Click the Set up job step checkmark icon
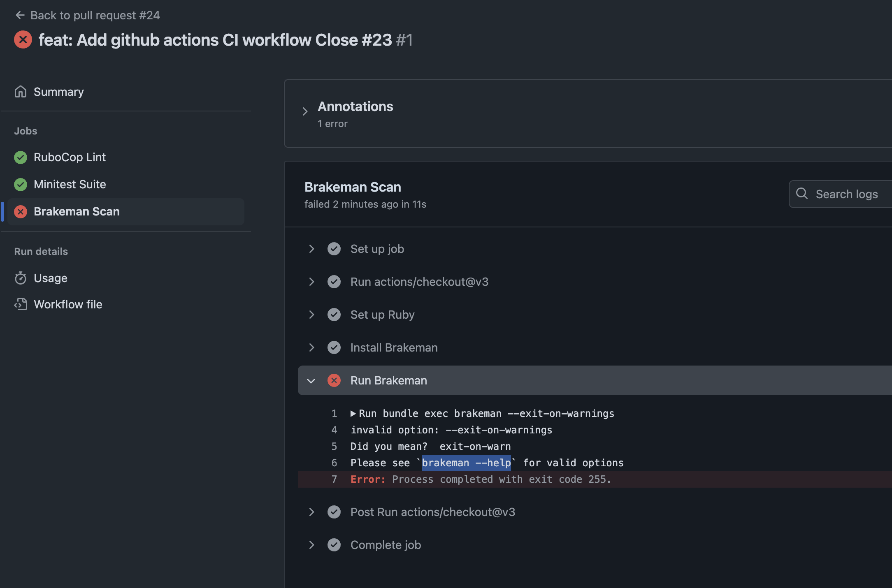 tap(334, 249)
